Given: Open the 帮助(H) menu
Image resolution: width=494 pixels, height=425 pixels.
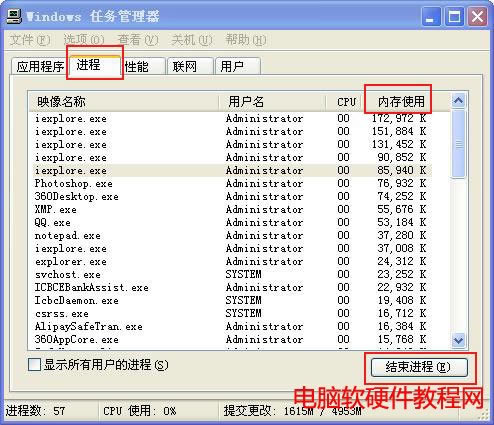Looking at the screenshot, I should coord(246,40).
